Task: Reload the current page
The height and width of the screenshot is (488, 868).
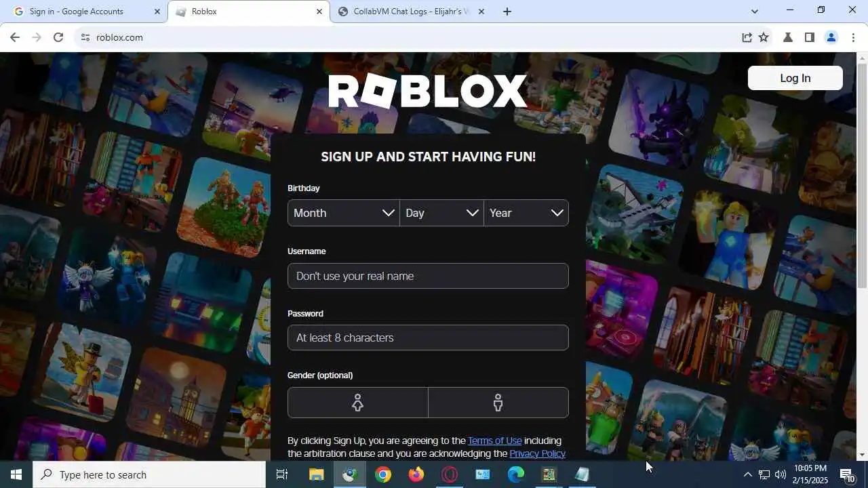Action: (58, 37)
